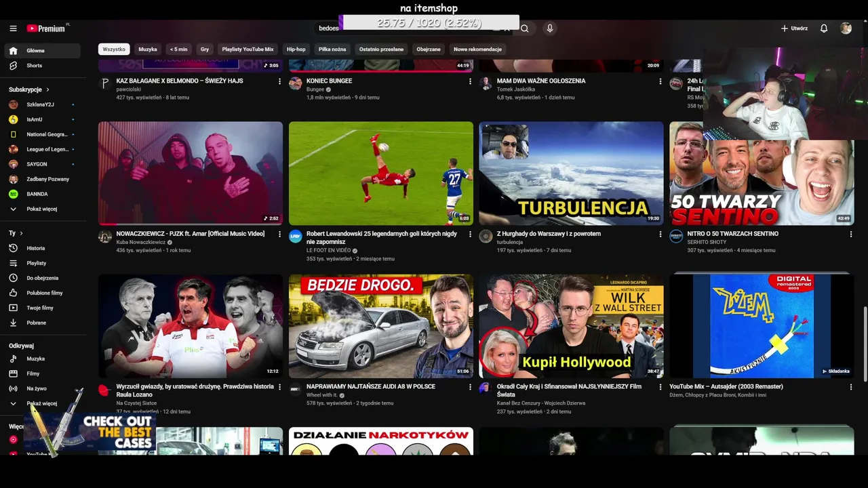Open Na żywo live section
The height and width of the screenshot is (488, 868).
tap(42, 388)
